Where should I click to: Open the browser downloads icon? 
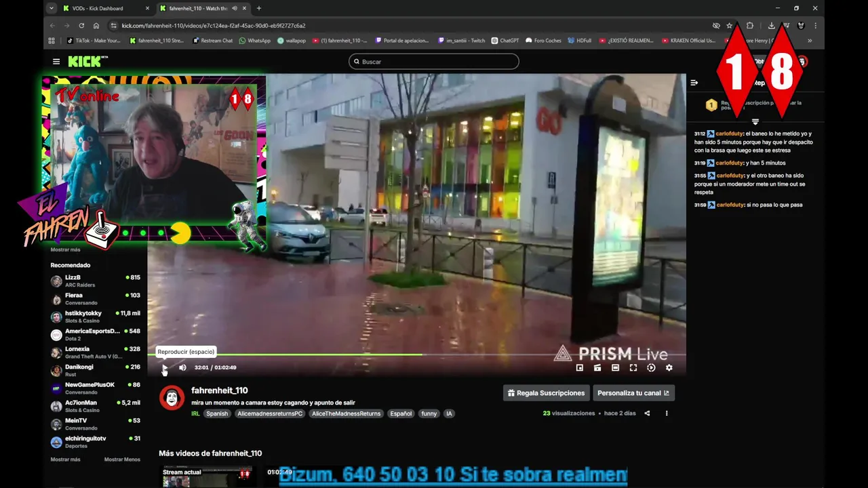(771, 26)
